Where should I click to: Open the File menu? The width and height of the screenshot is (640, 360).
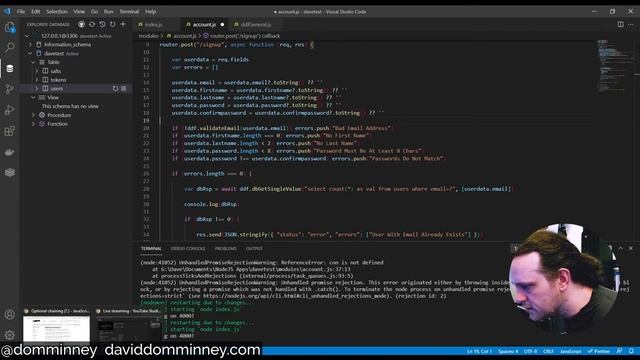pos(21,11)
